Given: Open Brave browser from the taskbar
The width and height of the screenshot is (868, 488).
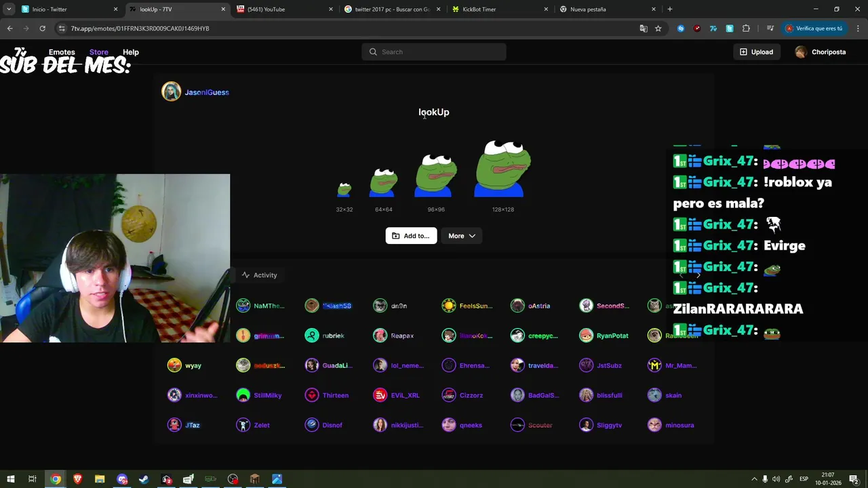Looking at the screenshot, I should coord(77,479).
